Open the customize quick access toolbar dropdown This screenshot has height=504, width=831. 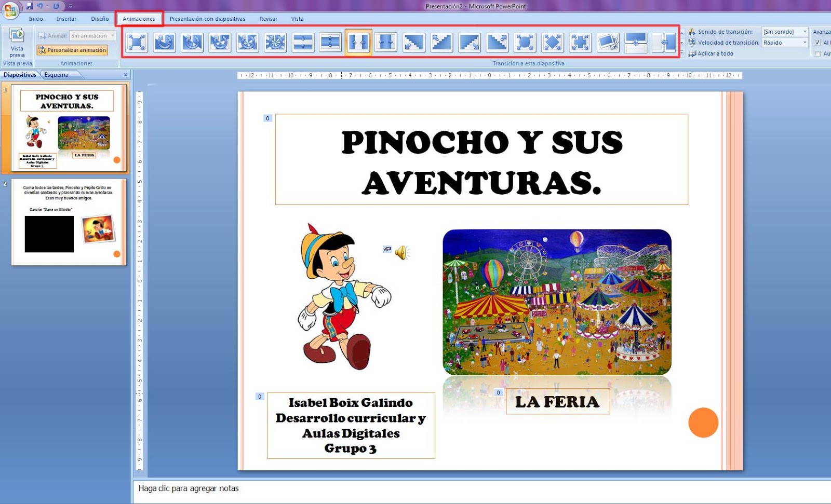[x=71, y=6]
